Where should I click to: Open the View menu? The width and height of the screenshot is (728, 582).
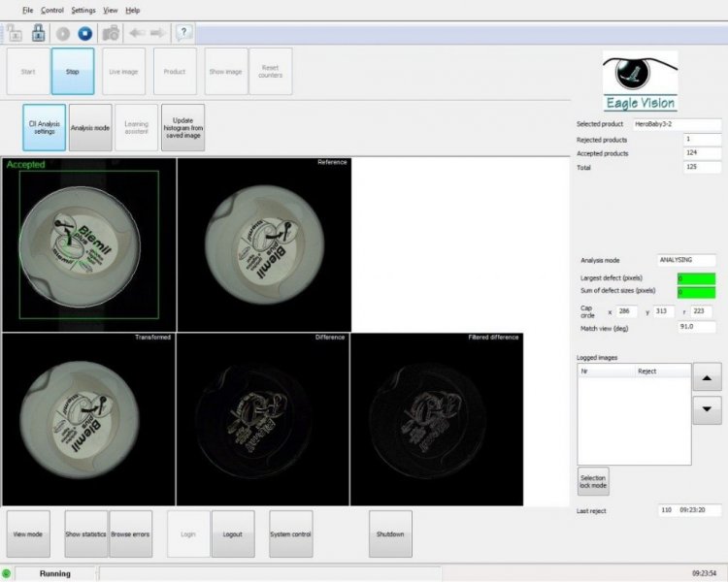[110, 10]
